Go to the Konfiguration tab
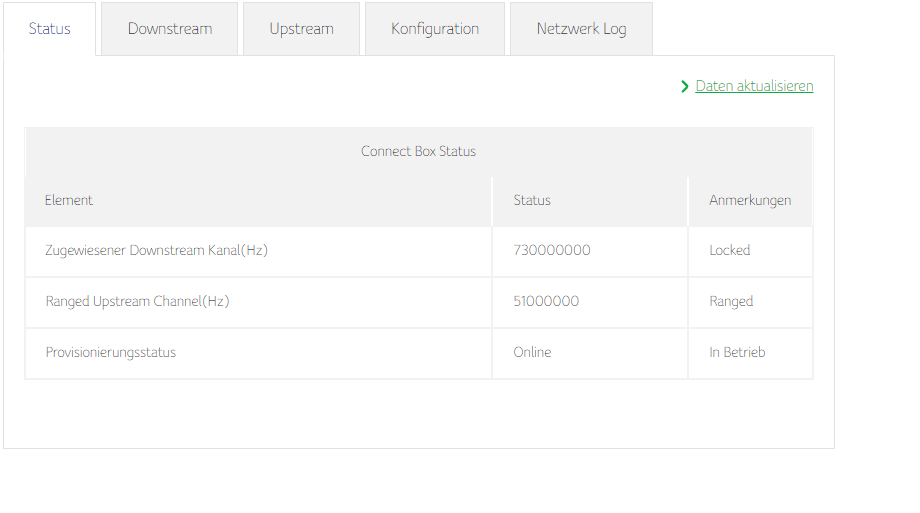This screenshot has width=920, height=513. point(435,29)
